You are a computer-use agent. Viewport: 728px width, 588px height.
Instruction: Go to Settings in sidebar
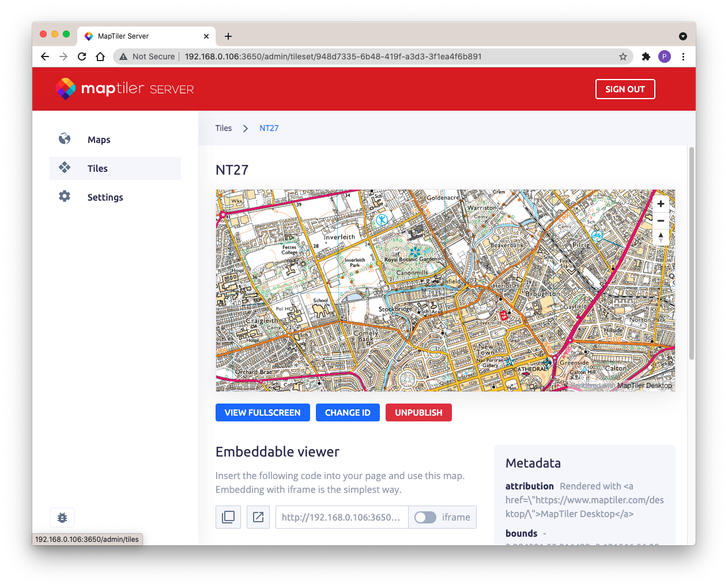(105, 197)
